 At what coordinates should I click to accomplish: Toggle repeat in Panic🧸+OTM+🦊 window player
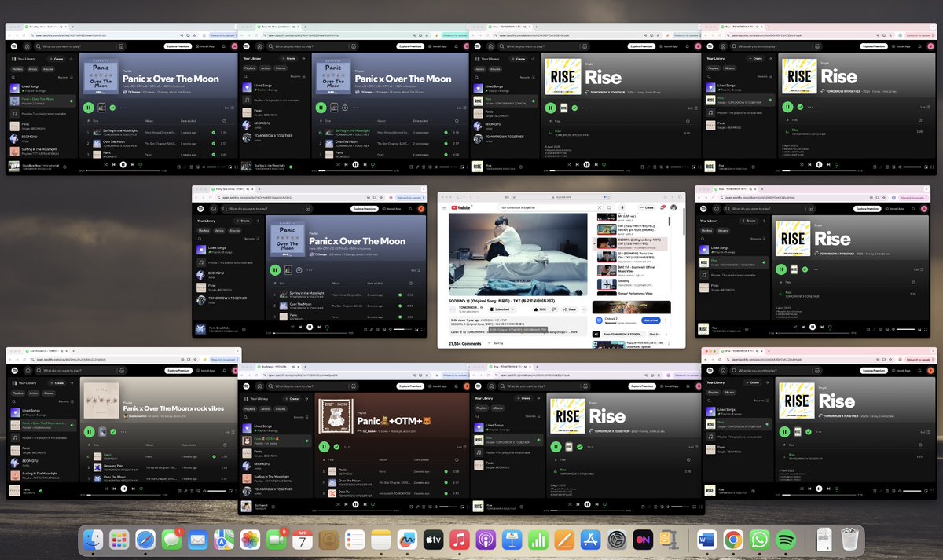click(x=372, y=504)
